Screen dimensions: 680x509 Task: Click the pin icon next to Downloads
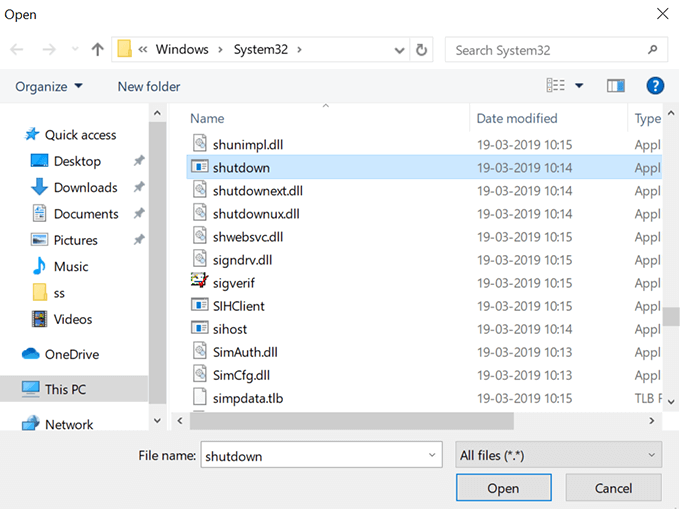(139, 187)
